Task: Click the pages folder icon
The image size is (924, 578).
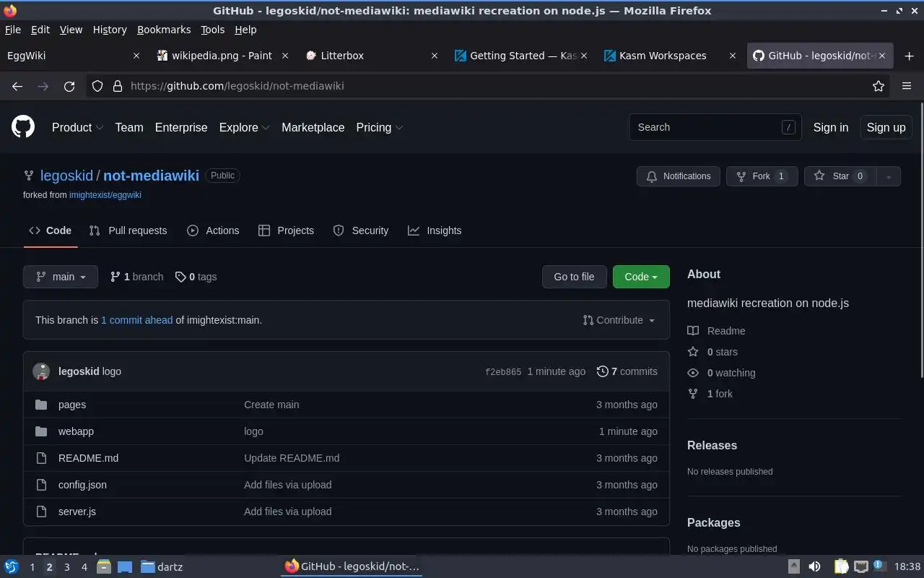Action: pos(41,405)
